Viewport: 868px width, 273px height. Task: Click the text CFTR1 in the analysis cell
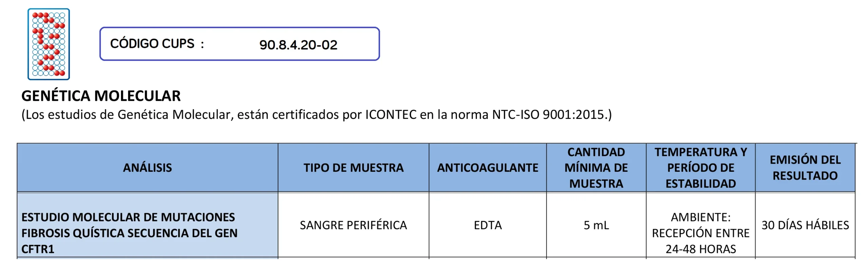point(38,249)
